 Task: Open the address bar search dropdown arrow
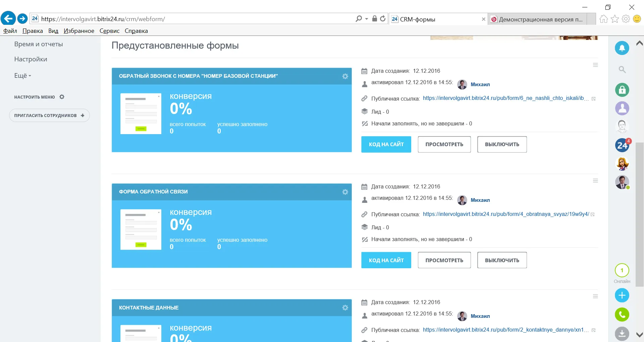366,19
